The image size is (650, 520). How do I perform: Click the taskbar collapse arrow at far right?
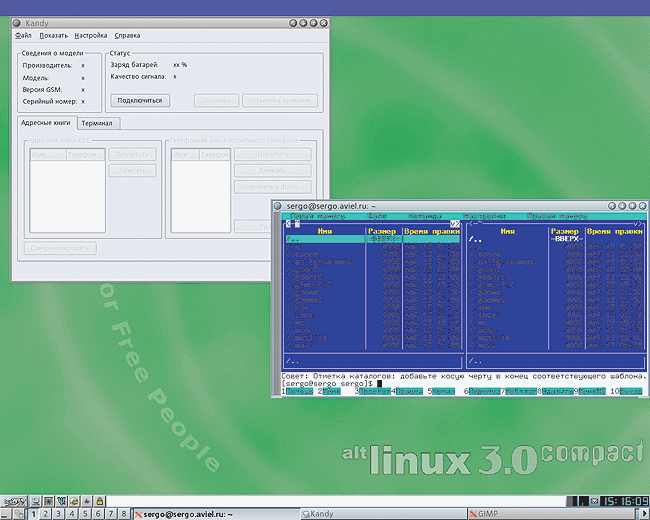pos(645,514)
